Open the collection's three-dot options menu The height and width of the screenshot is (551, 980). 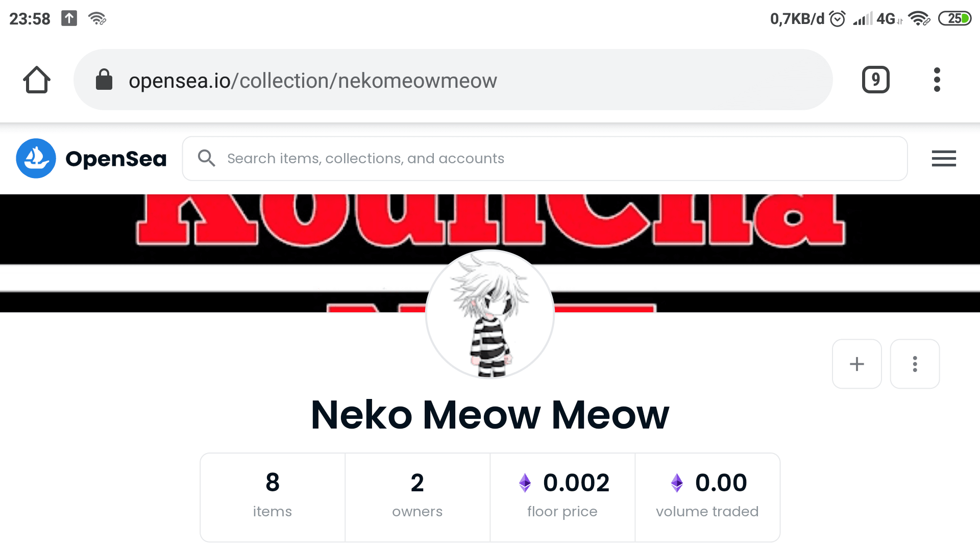[915, 364]
